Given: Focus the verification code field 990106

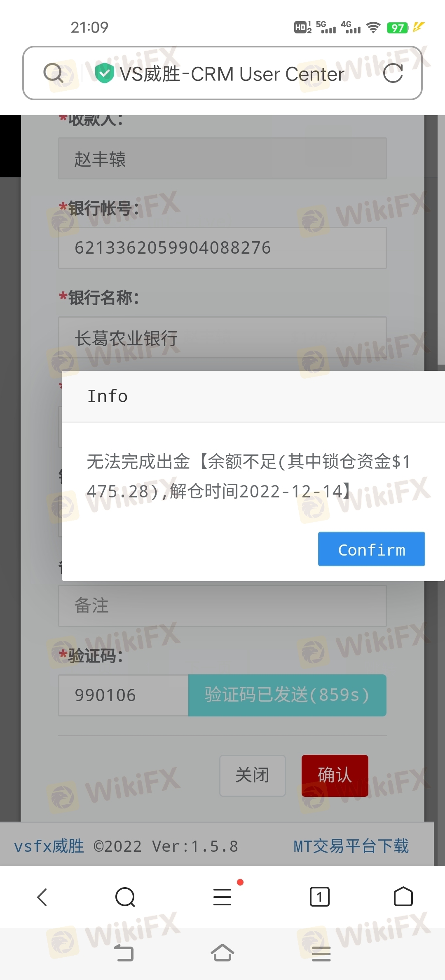Looking at the screenshot, I should [123, 695].
